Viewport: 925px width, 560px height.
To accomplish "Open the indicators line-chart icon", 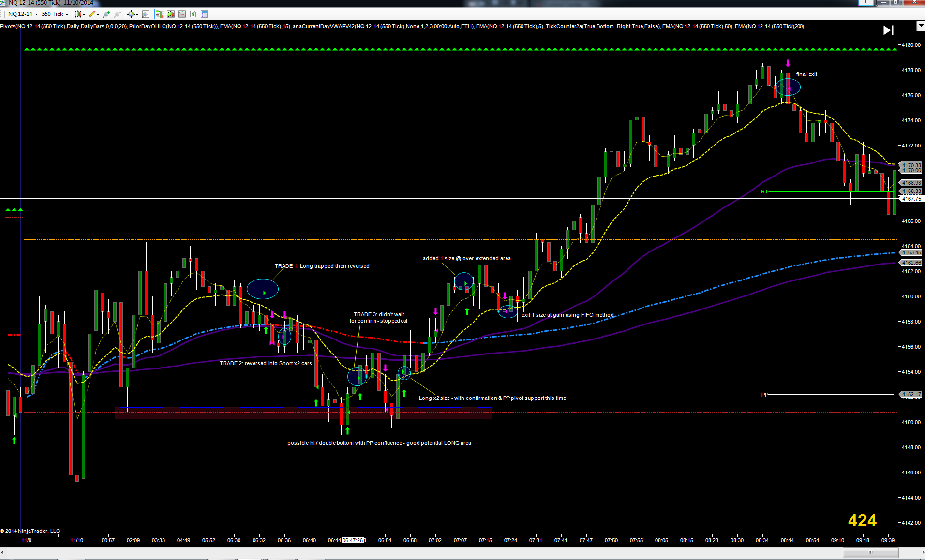I will click(x=182, y=14).
